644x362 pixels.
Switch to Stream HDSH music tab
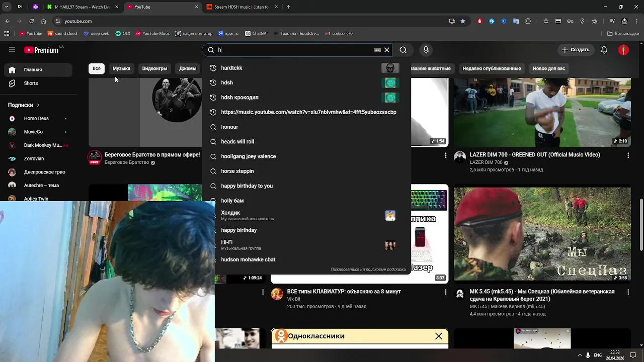[242, 7]
